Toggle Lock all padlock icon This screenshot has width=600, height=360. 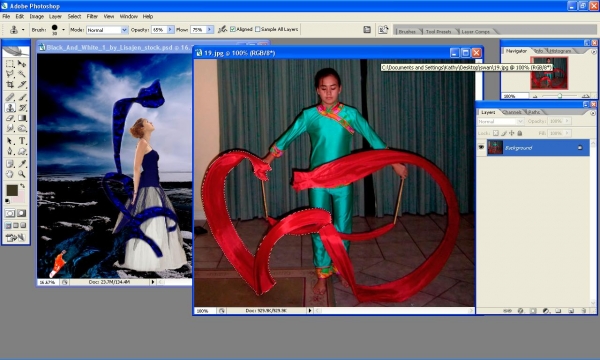click(520, 133)
